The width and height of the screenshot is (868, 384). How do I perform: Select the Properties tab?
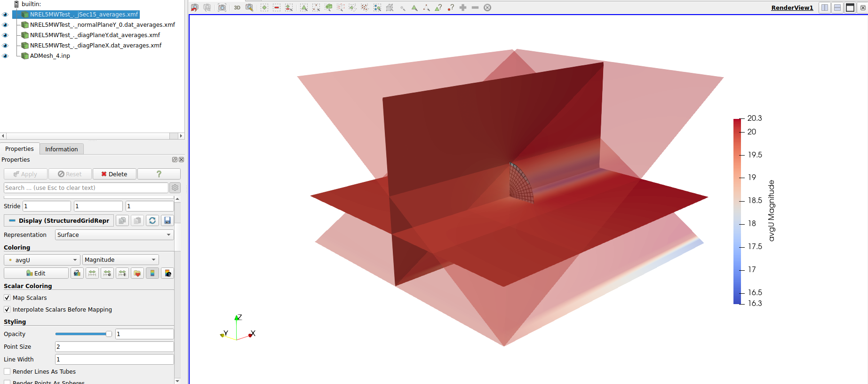click(19, 149)
